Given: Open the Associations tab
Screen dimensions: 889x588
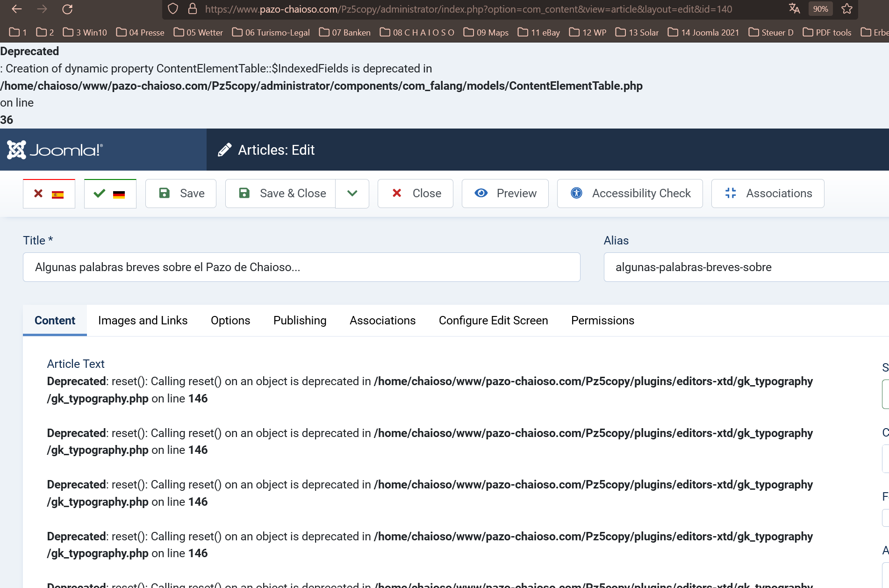Looking at the screenshot, I should coord(383,321).
